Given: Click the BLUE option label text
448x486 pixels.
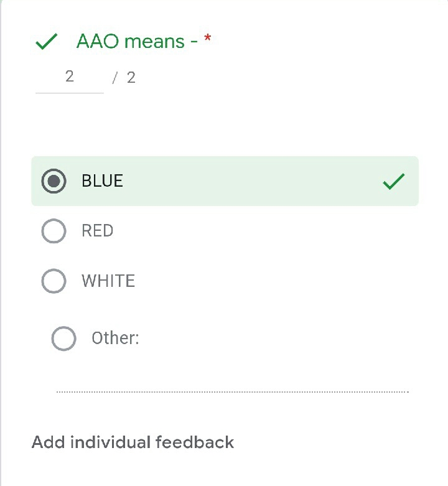Looking at the screenshot, I should (102, 181).
